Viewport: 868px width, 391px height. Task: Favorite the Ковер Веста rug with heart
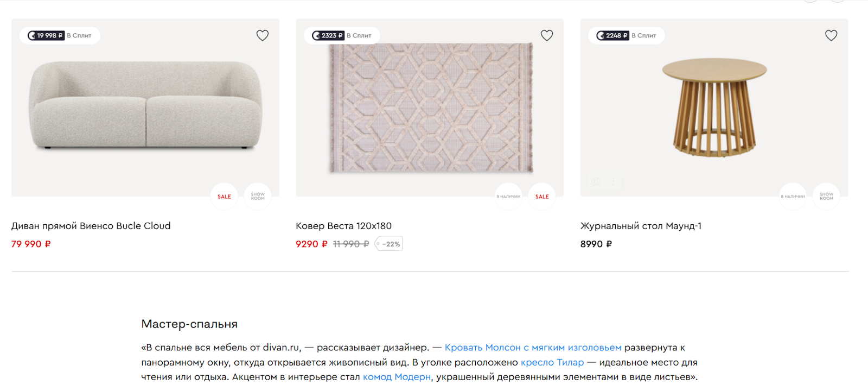547,35
